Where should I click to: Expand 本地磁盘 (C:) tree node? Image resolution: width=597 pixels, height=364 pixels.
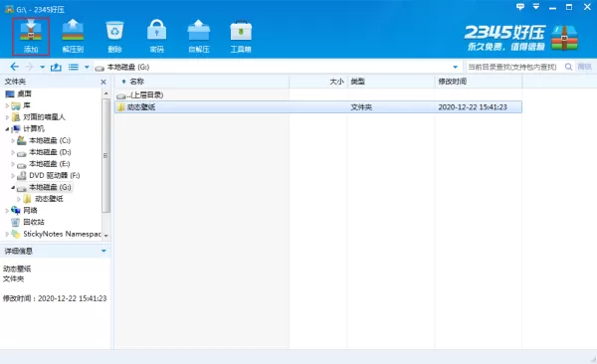click(13, 140)
